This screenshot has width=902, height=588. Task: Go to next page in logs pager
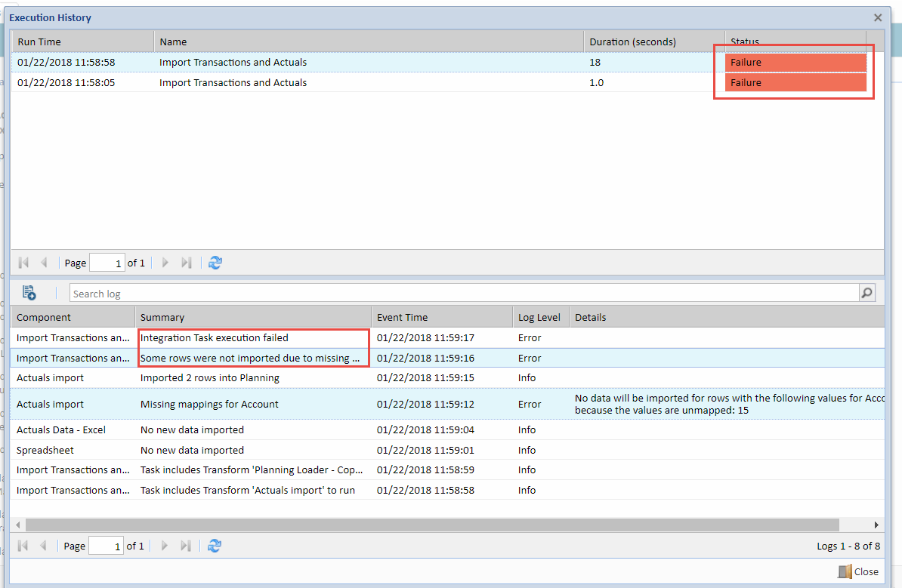(165, 546)
